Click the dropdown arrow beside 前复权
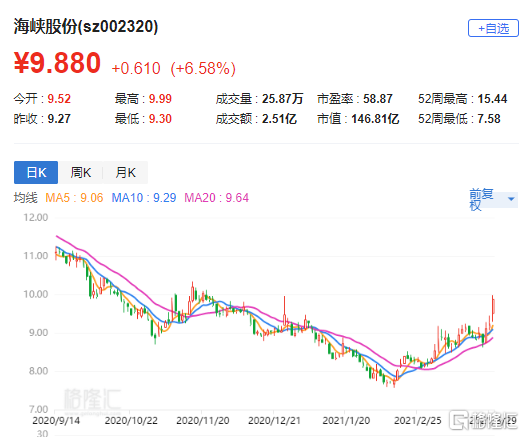 pyautogui.click(x=511, y=199)
